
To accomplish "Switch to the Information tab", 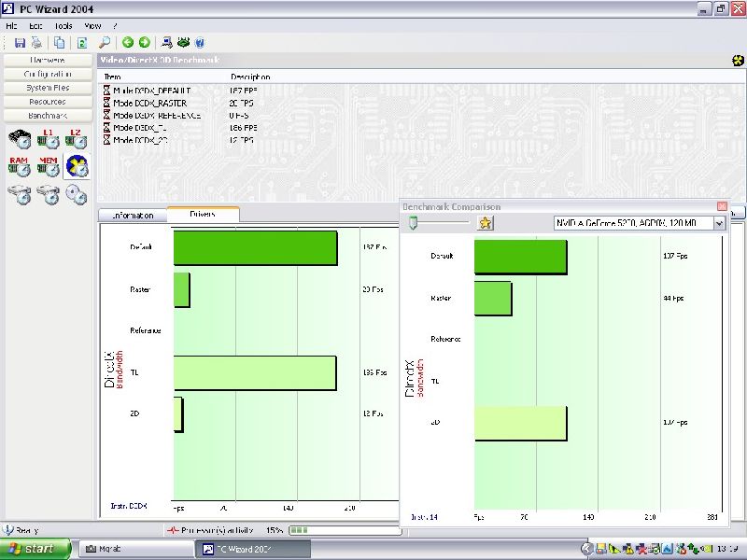I will point(133,215).
